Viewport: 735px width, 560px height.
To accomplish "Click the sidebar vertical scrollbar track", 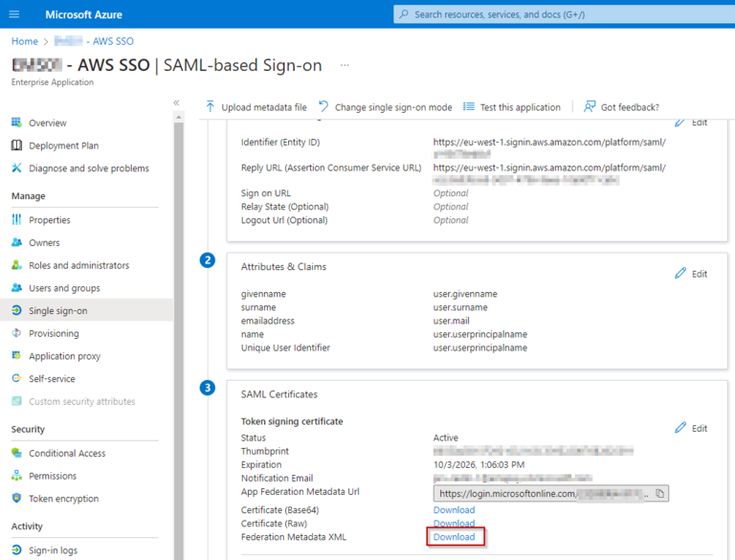I will click(179, 341).
